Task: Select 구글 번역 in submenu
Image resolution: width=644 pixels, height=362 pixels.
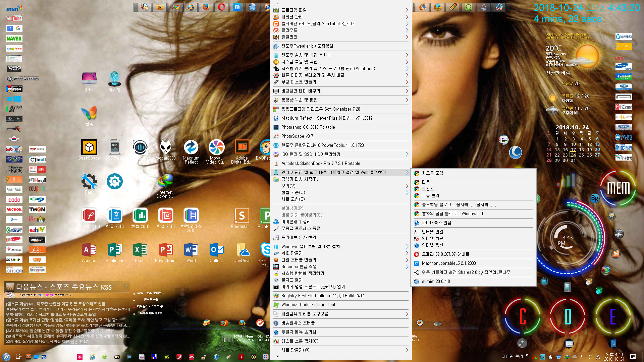Action: coord(473,195)
